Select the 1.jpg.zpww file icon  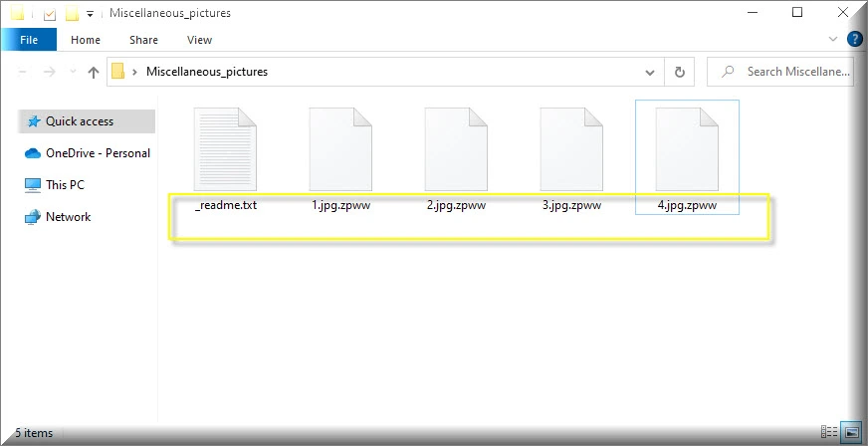[340, 149]
